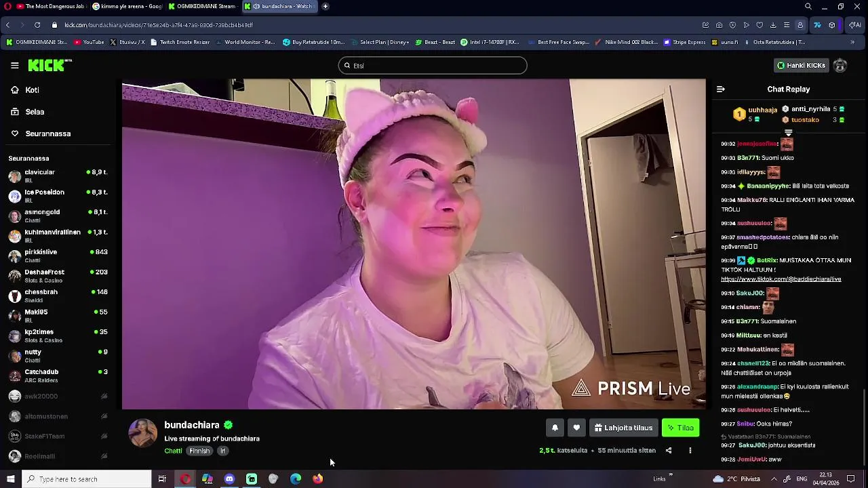Open pirkkislive channel in sidebar
Viewport: 868px width, 488px height.
[58, 256]
